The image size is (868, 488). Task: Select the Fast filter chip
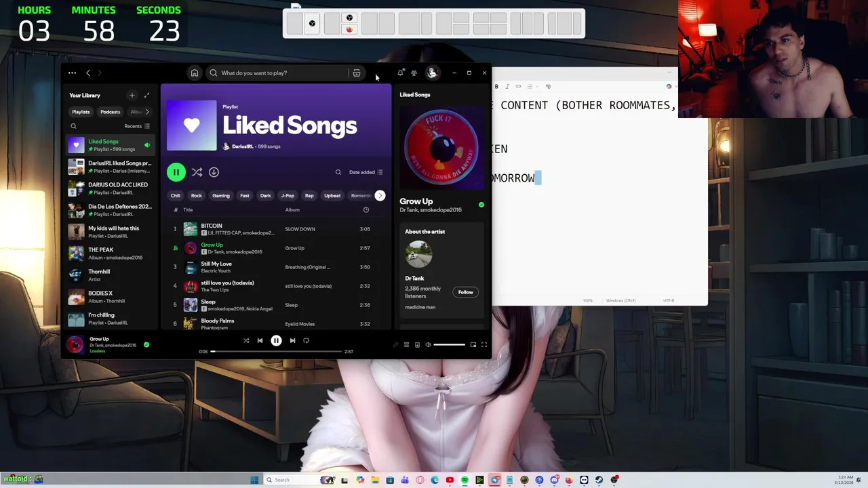[x=245, y=196]
